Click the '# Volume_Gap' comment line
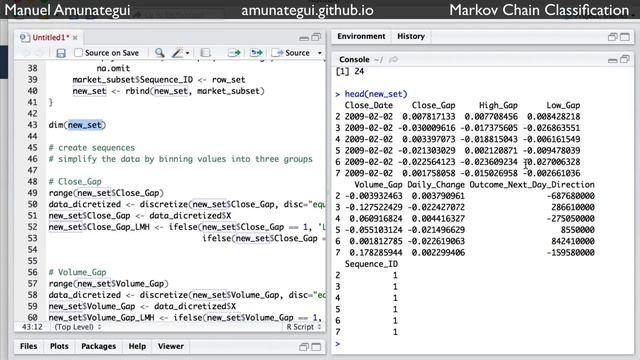Image resolution: width=640 pixels, height=360 pixels. [x=77, y=272]
